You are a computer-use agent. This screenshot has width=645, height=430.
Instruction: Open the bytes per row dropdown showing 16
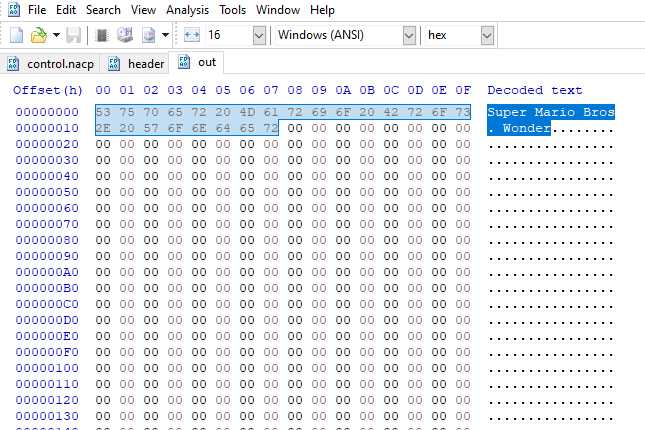pyautogui.click(x=259, y=35)
